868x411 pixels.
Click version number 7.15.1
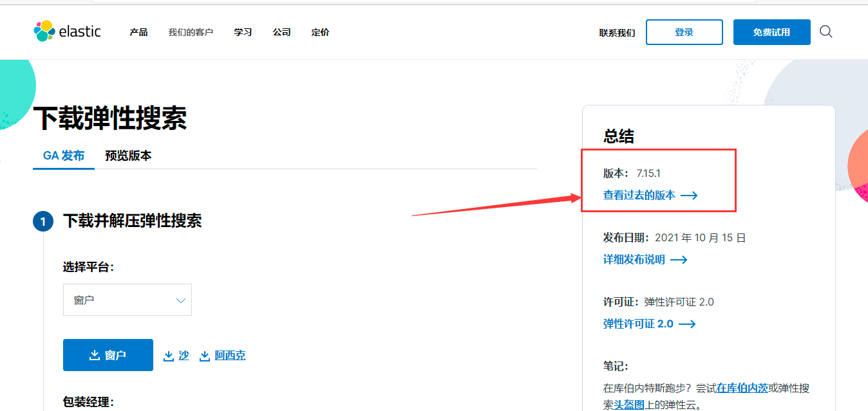coord(648,174)
